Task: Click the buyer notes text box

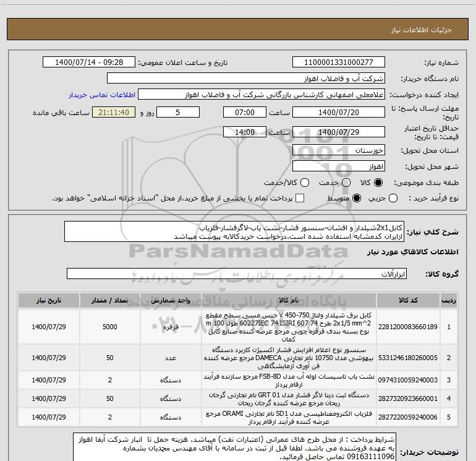Action: click(235, 447)
